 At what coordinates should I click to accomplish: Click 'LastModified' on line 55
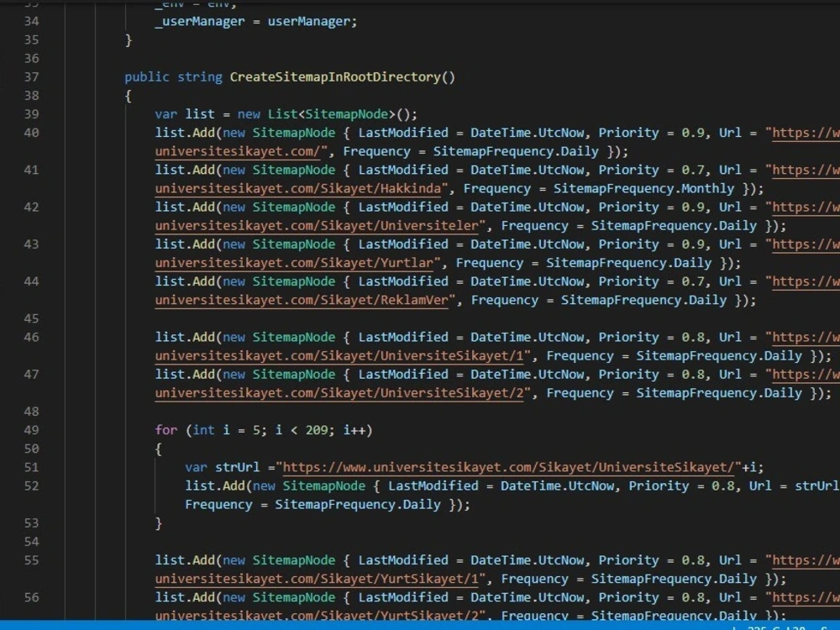(x=403, y=560)
